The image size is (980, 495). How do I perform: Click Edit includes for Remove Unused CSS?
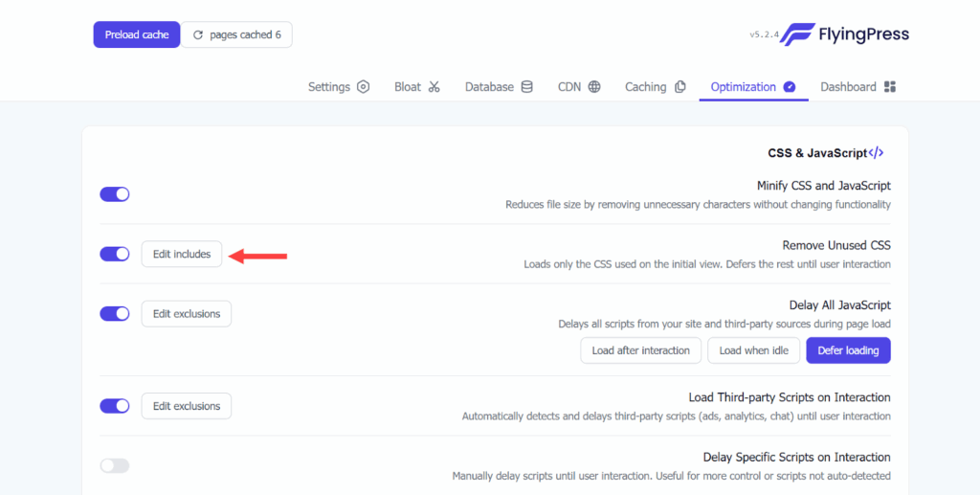(182, 254)
